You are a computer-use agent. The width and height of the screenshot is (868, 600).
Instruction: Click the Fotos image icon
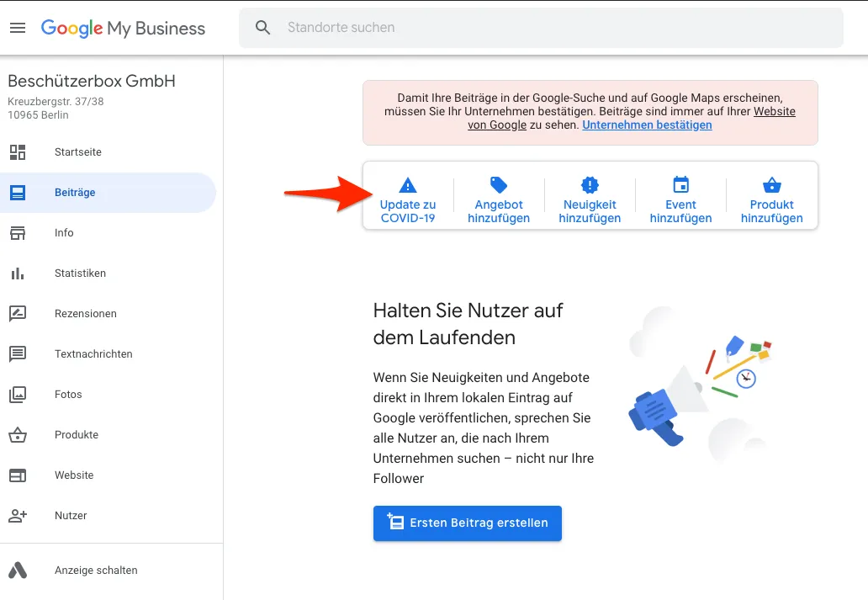pyautogui.click(x=18, y=395)
